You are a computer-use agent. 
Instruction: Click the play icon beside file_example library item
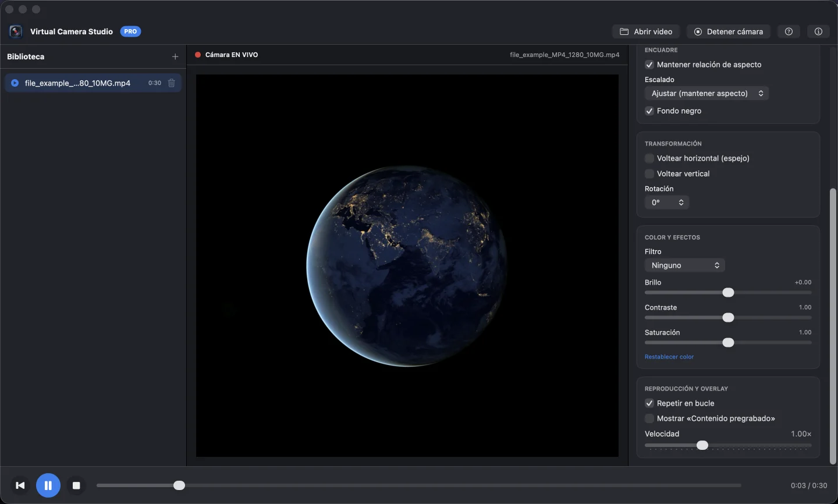pos(15,83)
